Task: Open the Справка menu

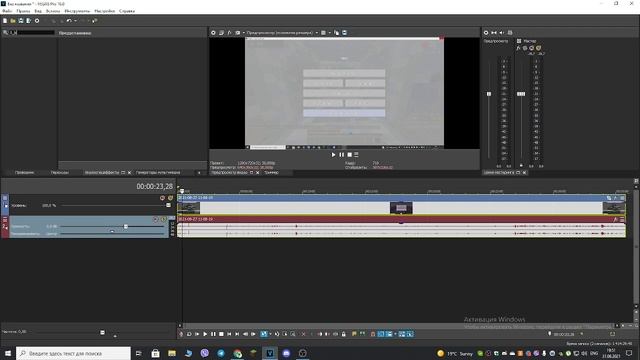Action: (x=127, y=11)
